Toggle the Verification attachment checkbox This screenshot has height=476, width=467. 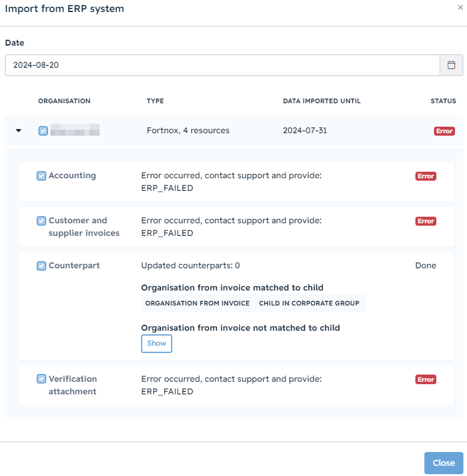41,379
